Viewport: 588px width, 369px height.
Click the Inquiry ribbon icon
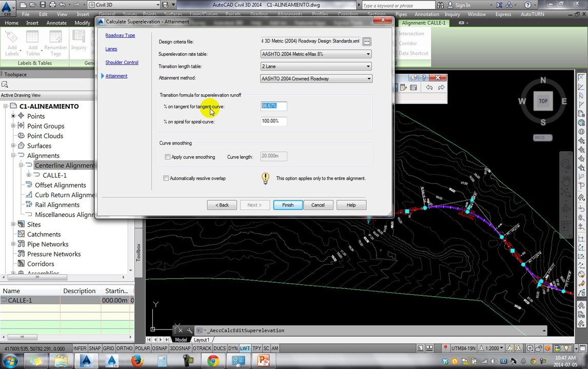[79, 40]
